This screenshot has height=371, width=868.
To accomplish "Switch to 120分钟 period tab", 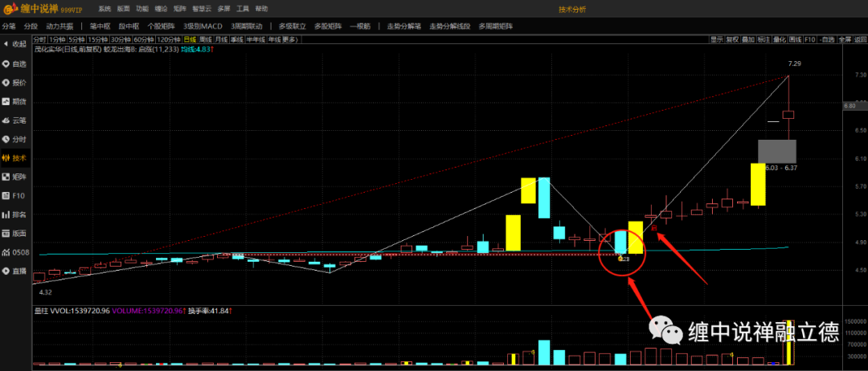I will pos(168,39).
